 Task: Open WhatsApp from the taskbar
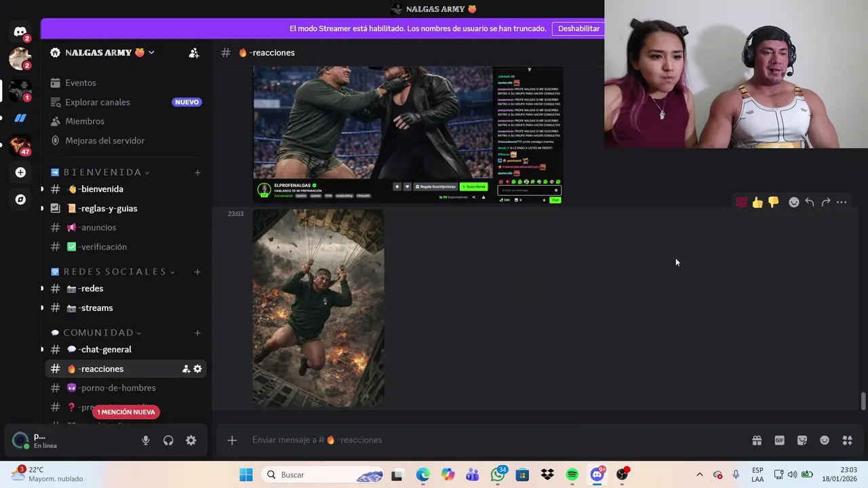pos(498,474)
